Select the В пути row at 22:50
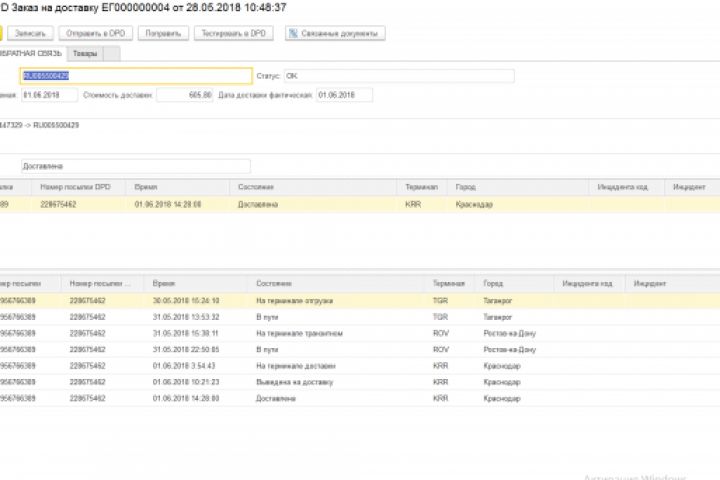This screenshot has width=720, height=480. click(360, 350)
